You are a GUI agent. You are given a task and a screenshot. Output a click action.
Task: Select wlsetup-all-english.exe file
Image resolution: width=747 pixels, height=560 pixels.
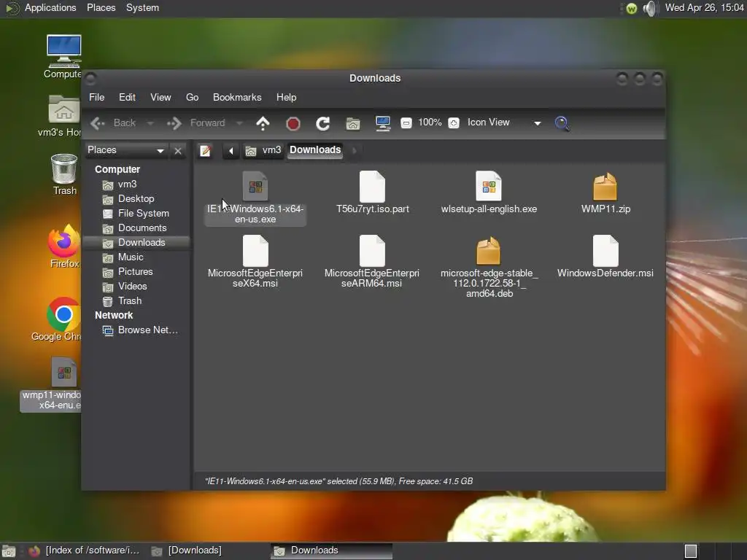[489, 192]
